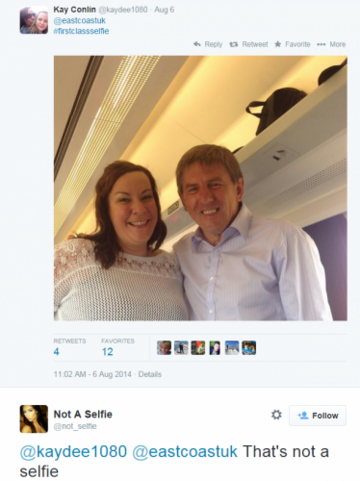360x481 pixels.
Task: Enlarge the train selfie photo
Action: [x=200, y=188]
